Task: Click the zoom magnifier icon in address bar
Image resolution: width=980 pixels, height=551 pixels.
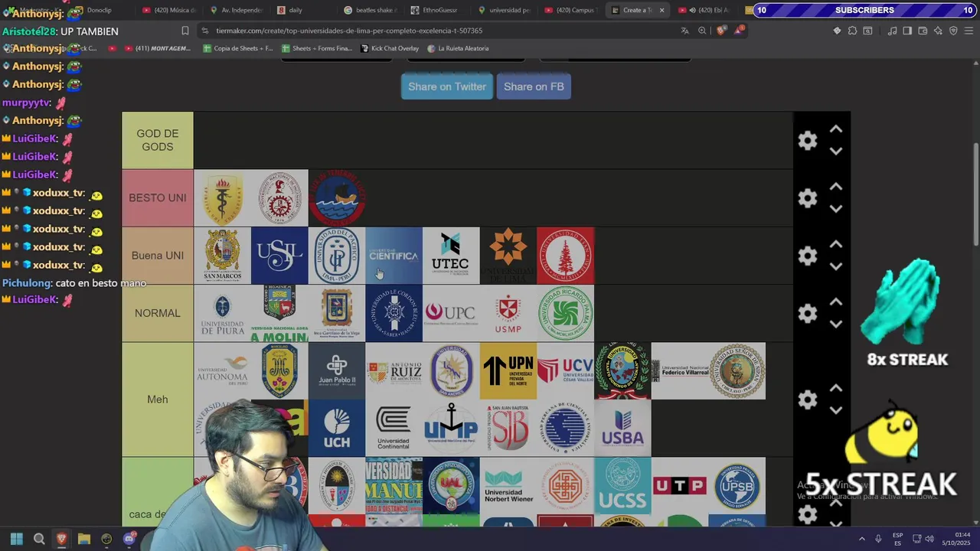Action: pos(702,31)
